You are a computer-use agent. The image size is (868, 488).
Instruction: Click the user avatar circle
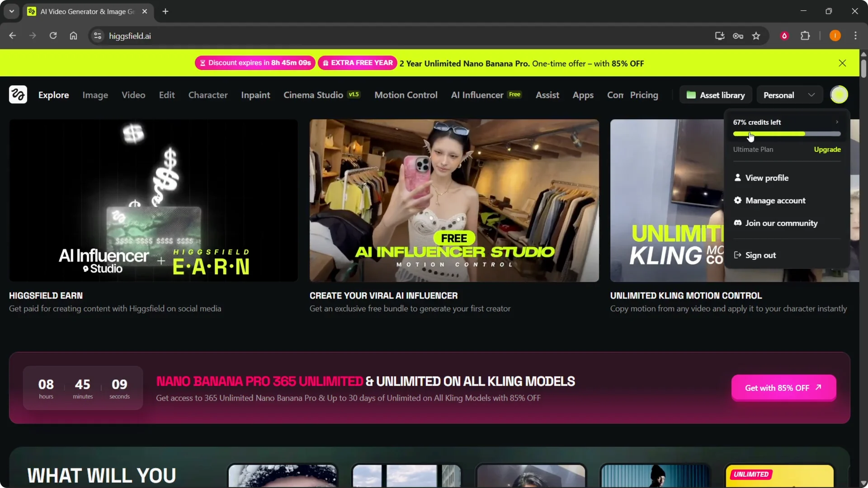tap(839, 95)
